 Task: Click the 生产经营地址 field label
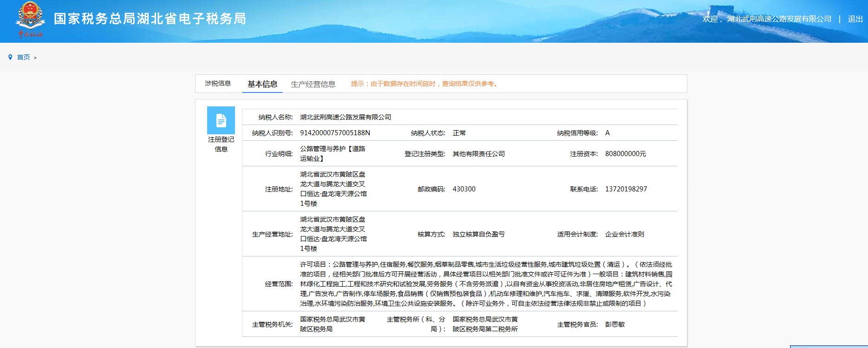(x=273, y=234)
